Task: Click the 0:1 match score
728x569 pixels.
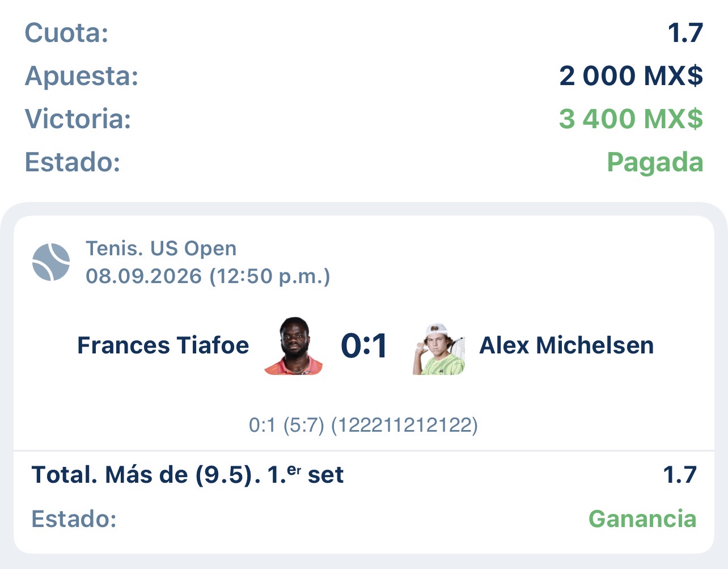Action: tap(364, 345)
